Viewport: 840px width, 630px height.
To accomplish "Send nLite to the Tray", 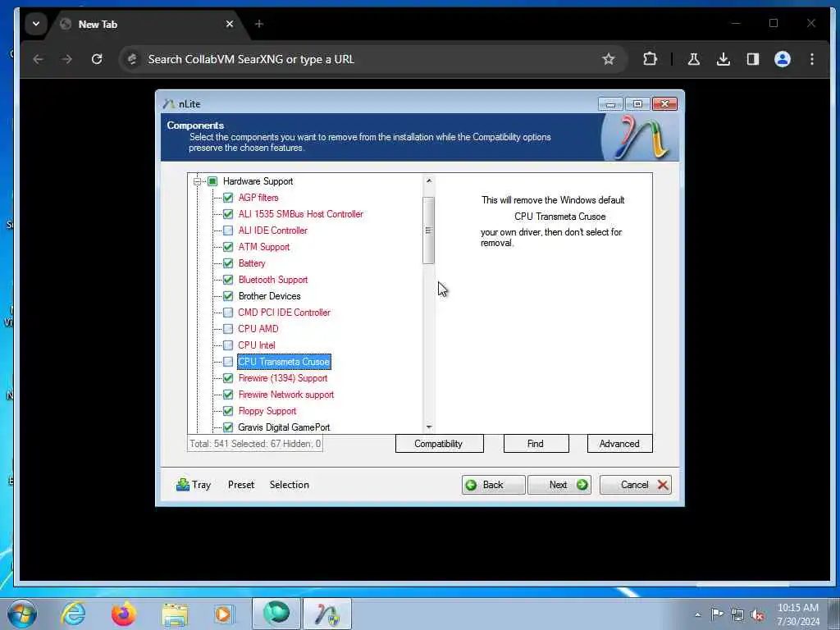I will click(194, 485).
